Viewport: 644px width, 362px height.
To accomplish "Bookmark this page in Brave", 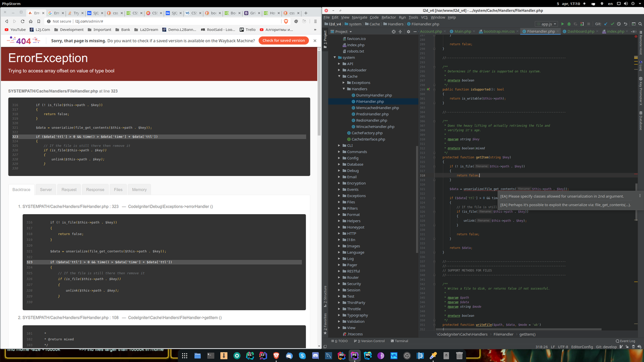I will coord(39,21).
